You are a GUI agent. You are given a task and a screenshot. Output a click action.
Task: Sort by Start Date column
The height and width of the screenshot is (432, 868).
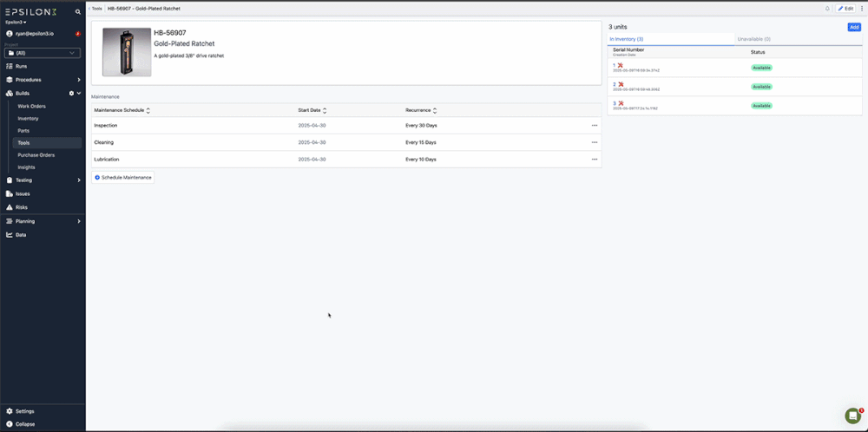(x=312, y=110)
